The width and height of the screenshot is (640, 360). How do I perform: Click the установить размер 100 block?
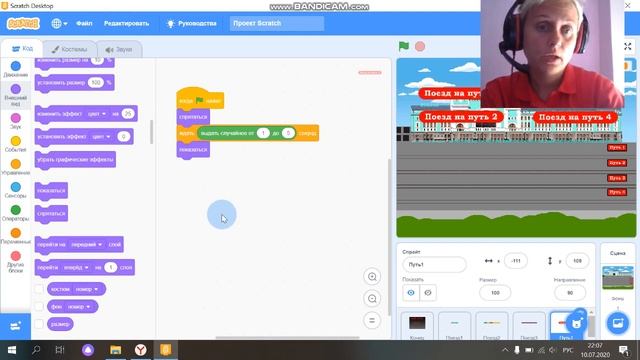click(x=74, y=82)
